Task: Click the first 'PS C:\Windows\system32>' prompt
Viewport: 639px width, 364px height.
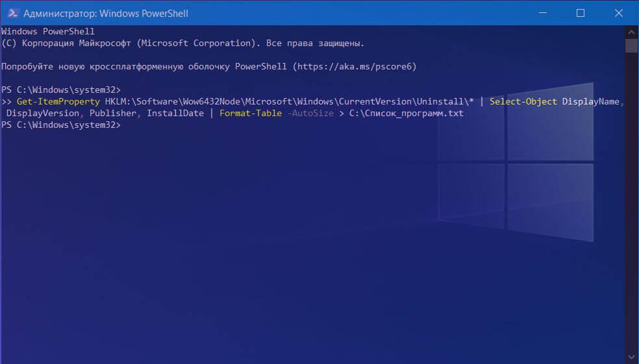Action: pos(61,90)
